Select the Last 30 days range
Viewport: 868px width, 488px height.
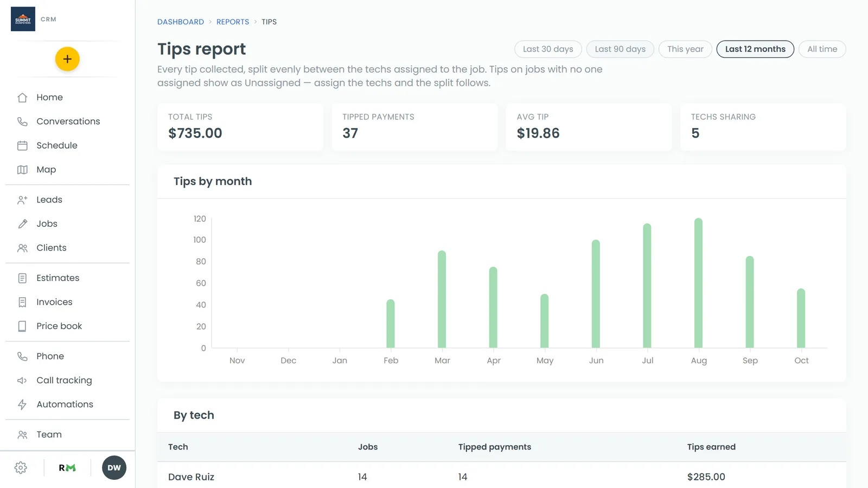click(548, 49)
